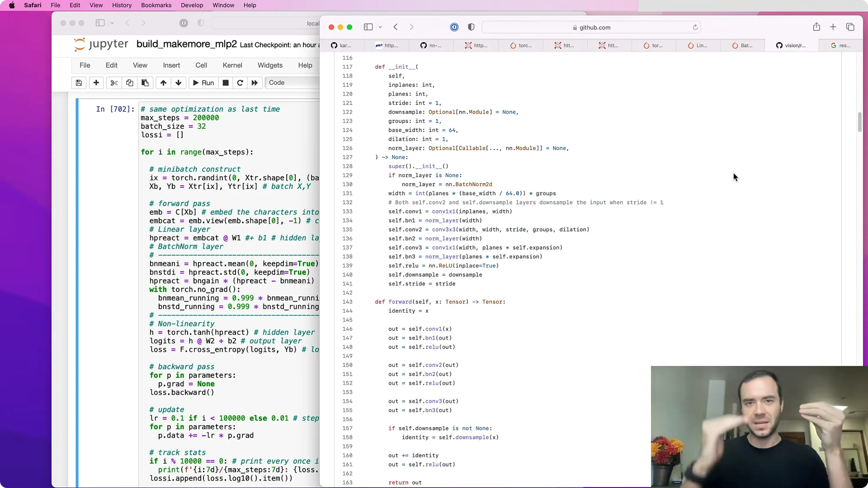The width and height of the screenshot is (868, 488).
Task: Save the Jupyter notebook with the floppy disk icon
Action: point(79,83)
